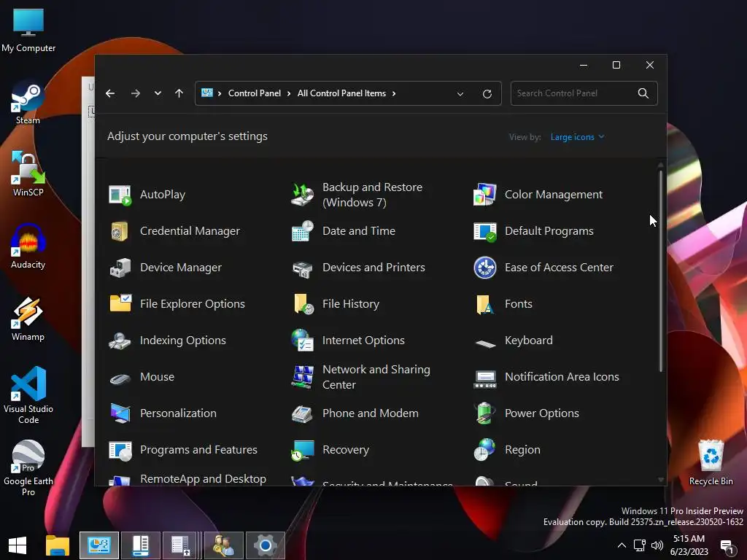Viewport: 747px width, 560px height.
Task: Open recent locations chevron near navigation arrows
Action: (x=158, y=93)
